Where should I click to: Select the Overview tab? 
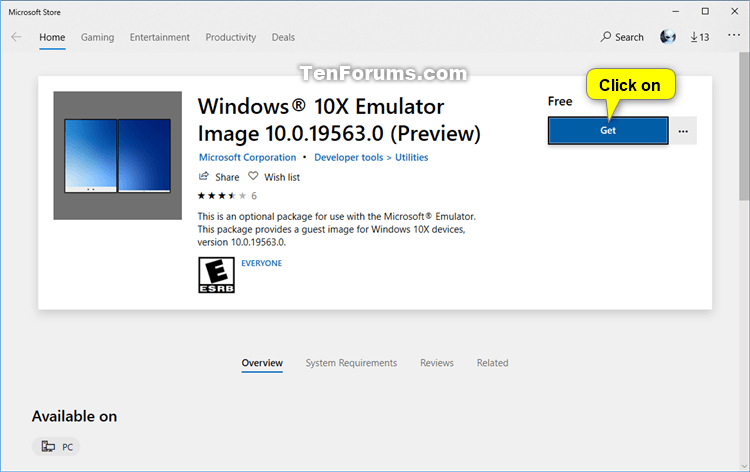click(262, 363)
